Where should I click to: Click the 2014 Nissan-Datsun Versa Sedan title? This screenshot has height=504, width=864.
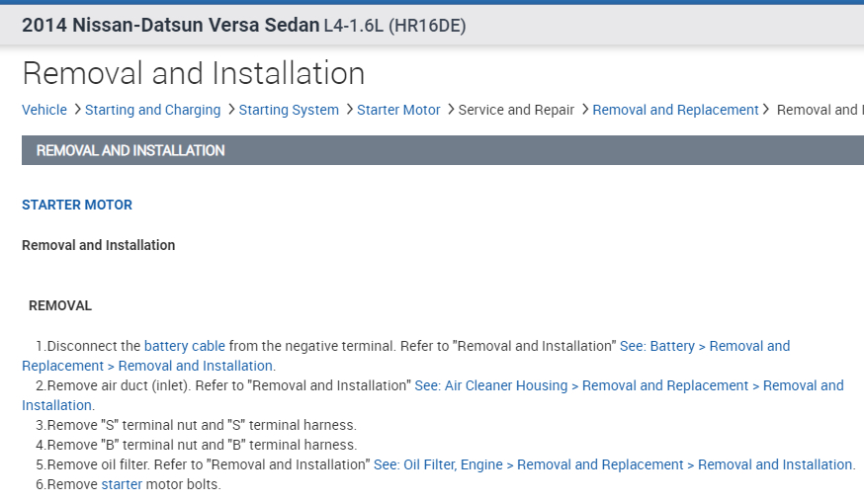pos(170,26)
